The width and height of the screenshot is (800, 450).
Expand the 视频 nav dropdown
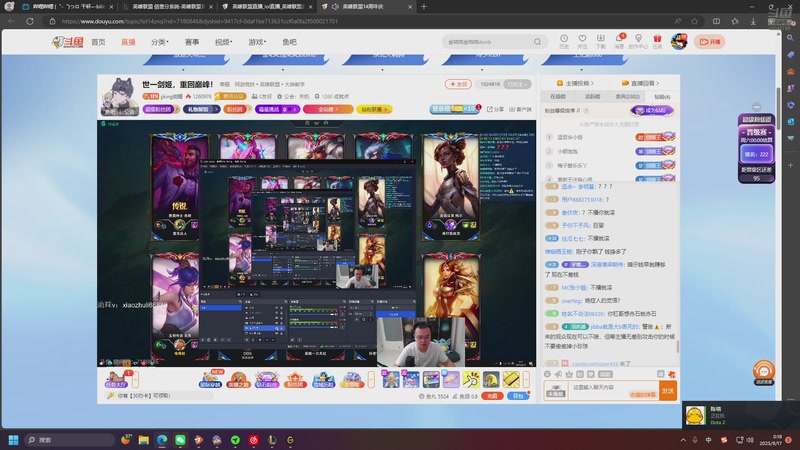pos(223,42)
